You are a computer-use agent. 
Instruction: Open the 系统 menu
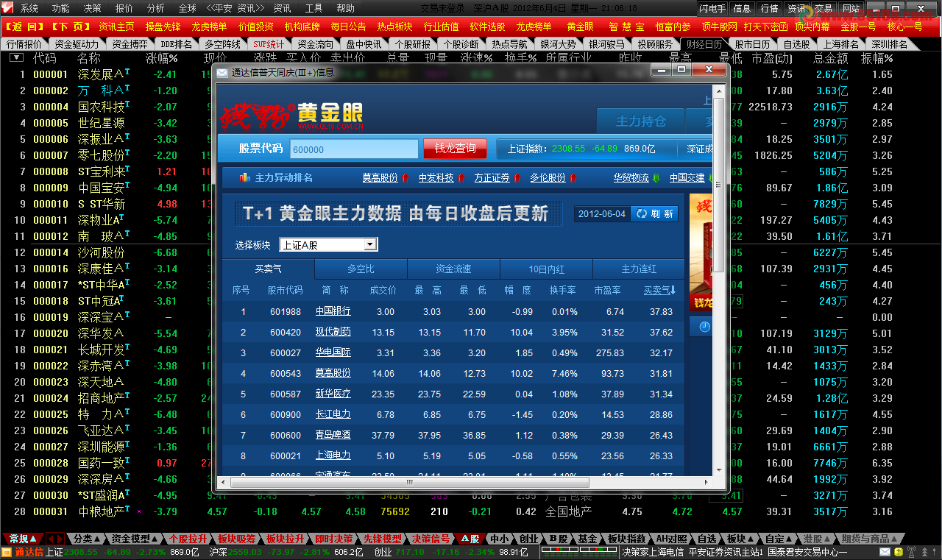29,9
